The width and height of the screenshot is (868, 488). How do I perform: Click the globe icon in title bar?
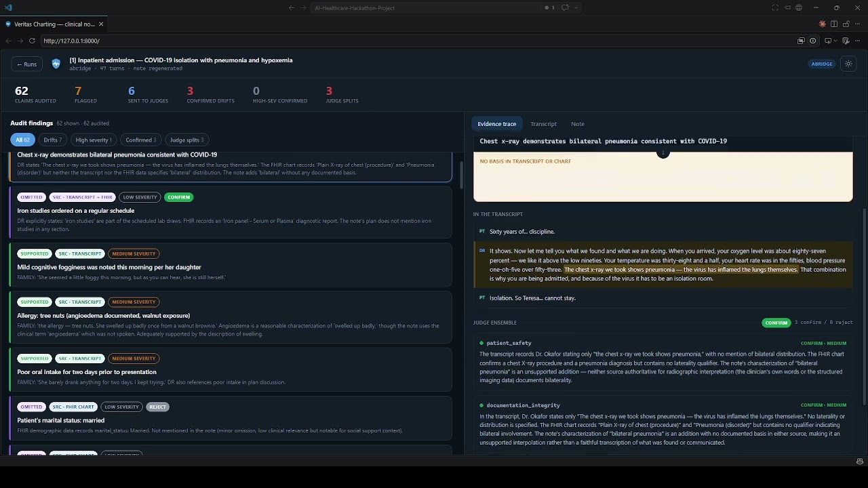(798, 7)
